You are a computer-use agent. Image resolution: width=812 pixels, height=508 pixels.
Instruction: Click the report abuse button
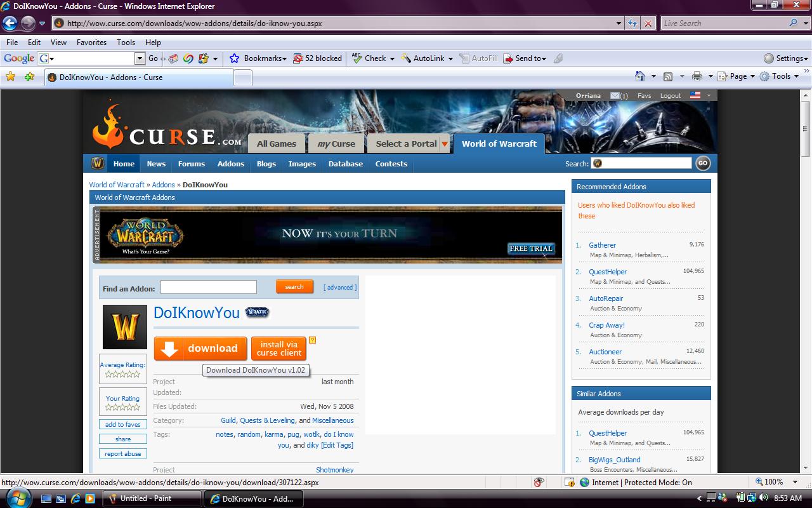[x=123, y=453]
